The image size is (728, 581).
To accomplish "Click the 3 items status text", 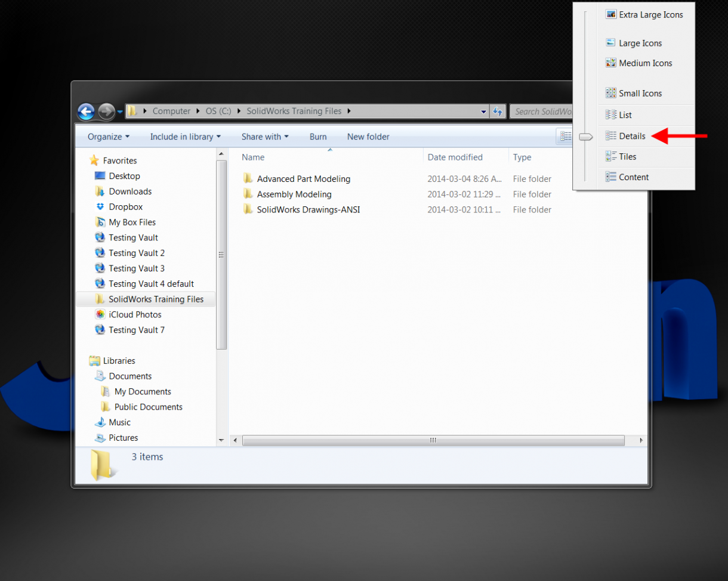I will click(147, 456).
